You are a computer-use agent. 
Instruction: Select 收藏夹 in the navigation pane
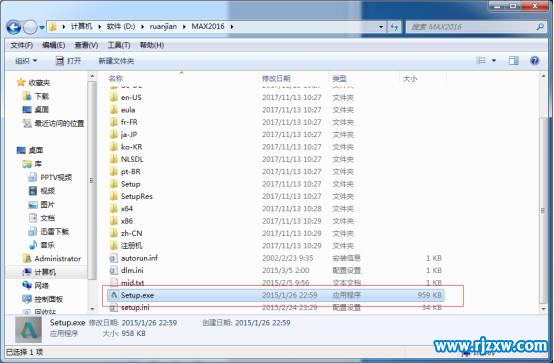tap(34, 83)
